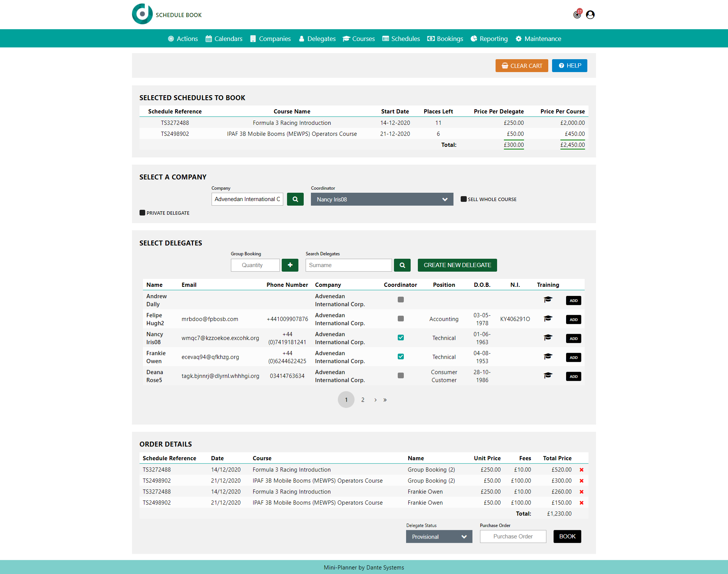Click the magnifier icon to search delegates
This screenshot has height=574, width=728.
(x=402, y=265)
